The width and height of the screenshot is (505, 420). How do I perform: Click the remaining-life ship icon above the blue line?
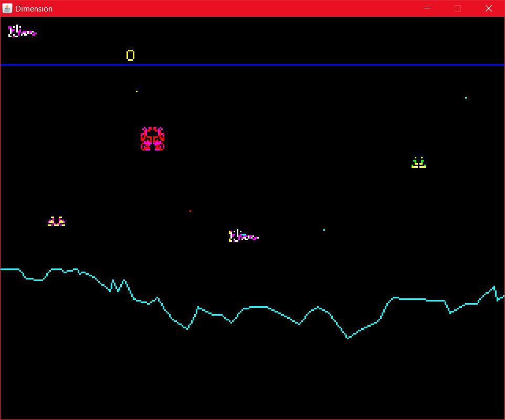(x=22, y=31)
